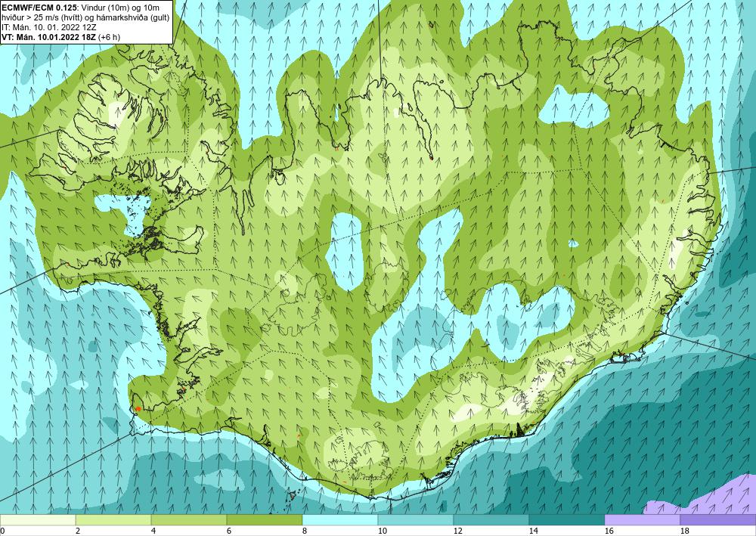Screen dimensions: 756x536
Task: Pick the light cyan 8–10 m/s legend swatch
Action: (x=340, y=520)
